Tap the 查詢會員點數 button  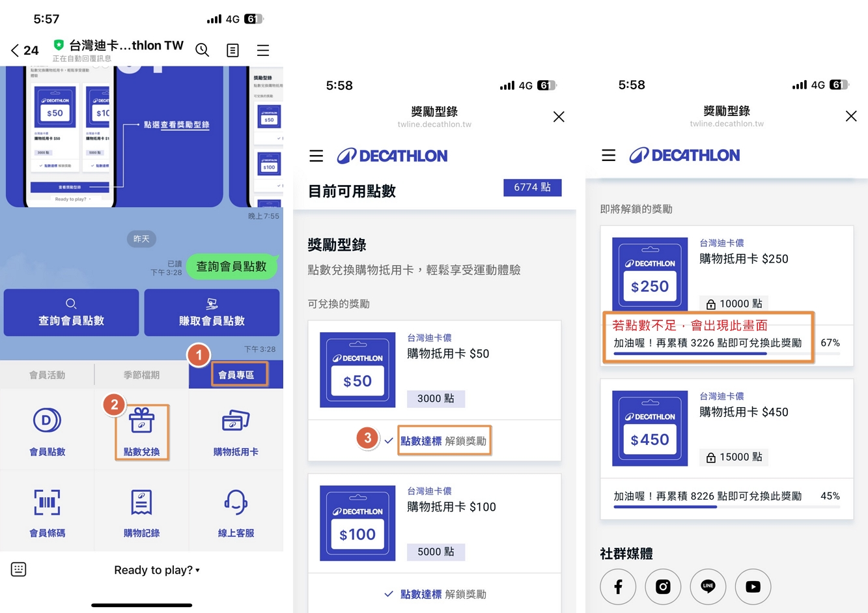click(71, 313)
